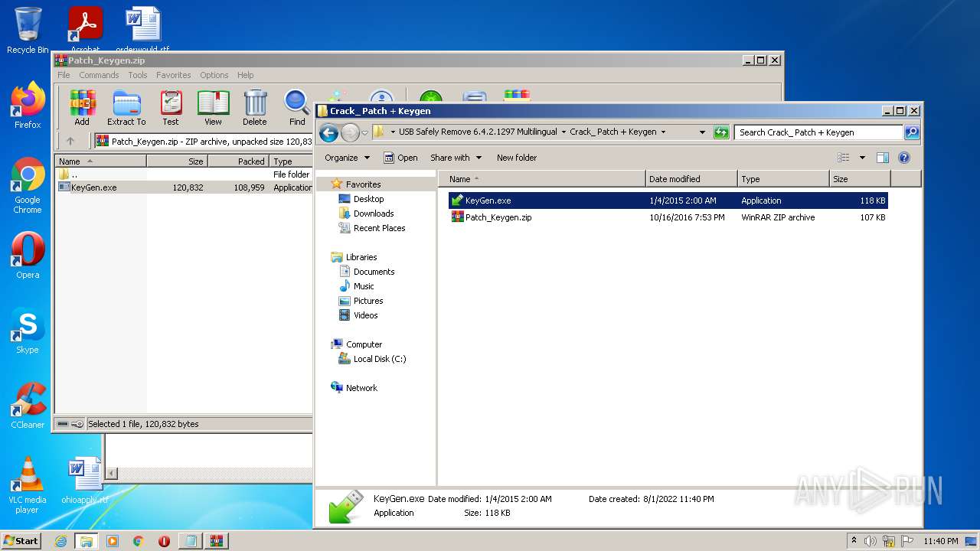Click the Explorer search field
This screenshot has height=551, width=980.
[x=818, y=132]
